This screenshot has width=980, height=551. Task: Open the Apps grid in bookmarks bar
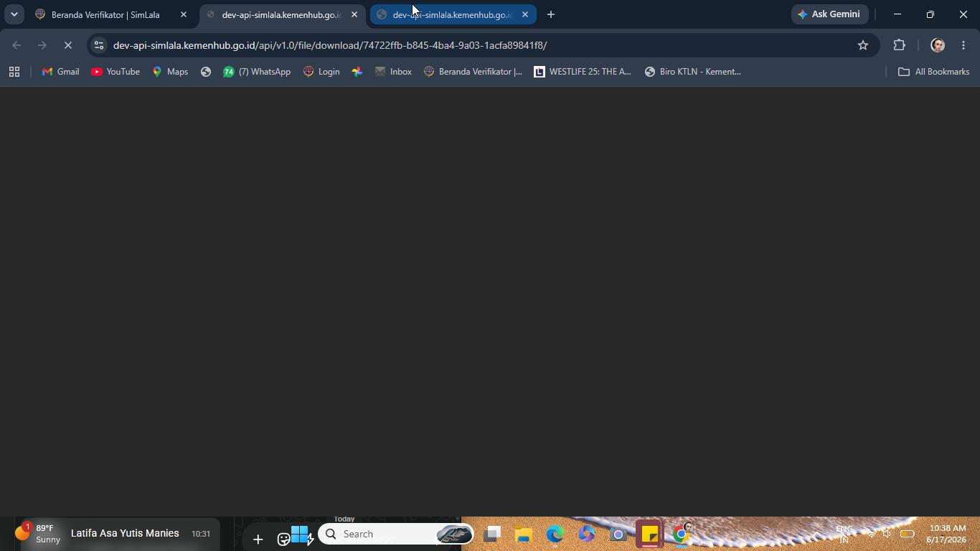(14, 72)
